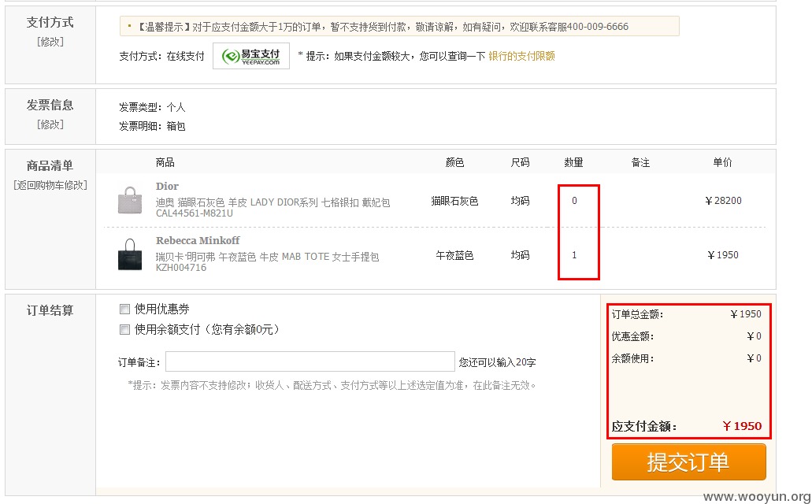
Task: Click the 优惠金额 label
Action: coord(632,337)
